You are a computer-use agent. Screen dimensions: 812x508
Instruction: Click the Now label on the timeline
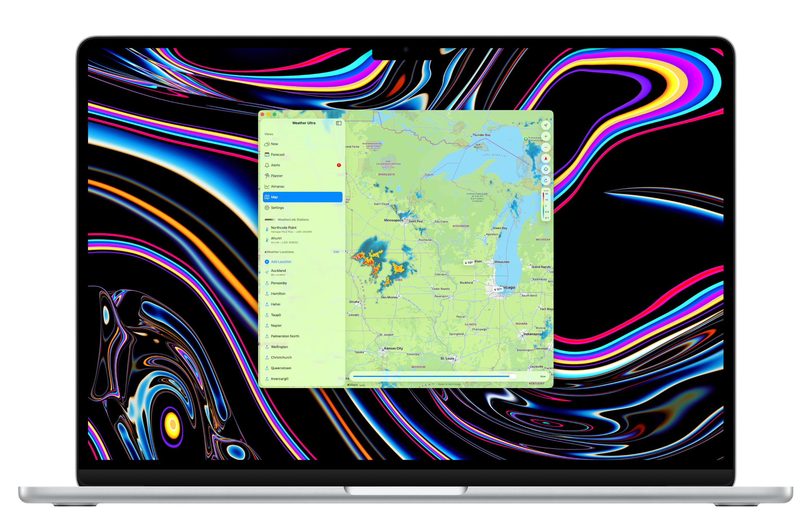[542, 377]
